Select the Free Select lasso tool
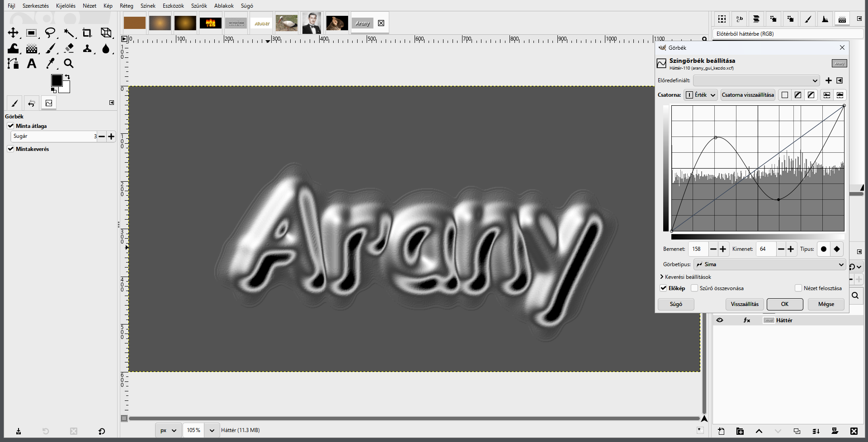Screen dimensions: 868x442 click(50, 33)
